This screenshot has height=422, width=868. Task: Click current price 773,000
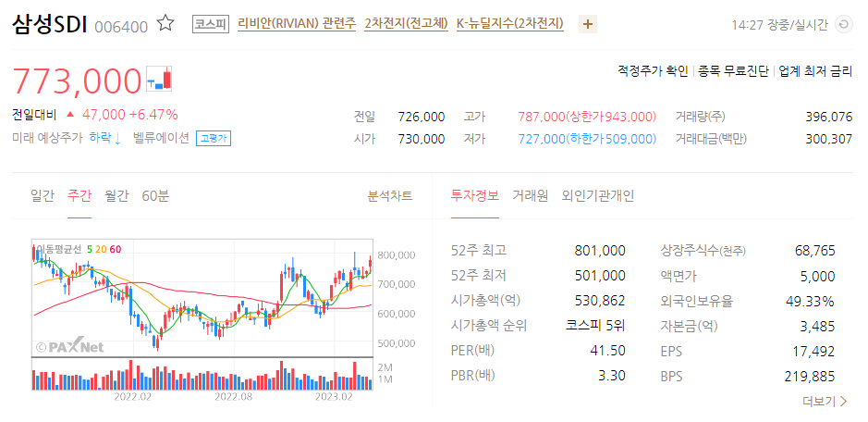coord(77,81)
